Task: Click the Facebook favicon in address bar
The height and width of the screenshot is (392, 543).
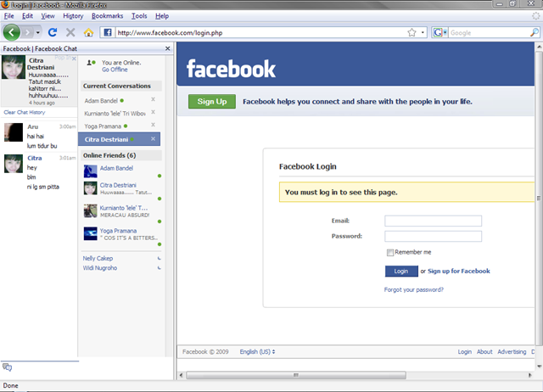Action: [108, 32]
